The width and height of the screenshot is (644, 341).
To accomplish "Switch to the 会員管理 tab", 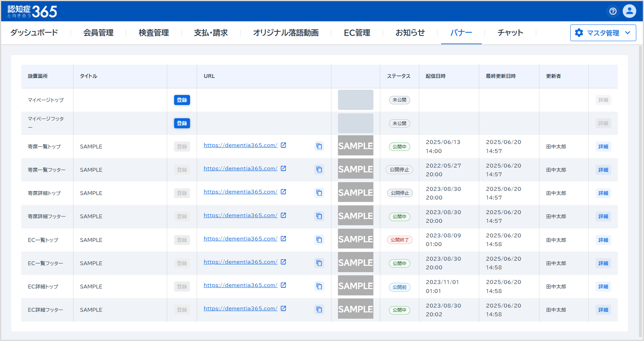I will pyautogui.click(x=98, y=33).
